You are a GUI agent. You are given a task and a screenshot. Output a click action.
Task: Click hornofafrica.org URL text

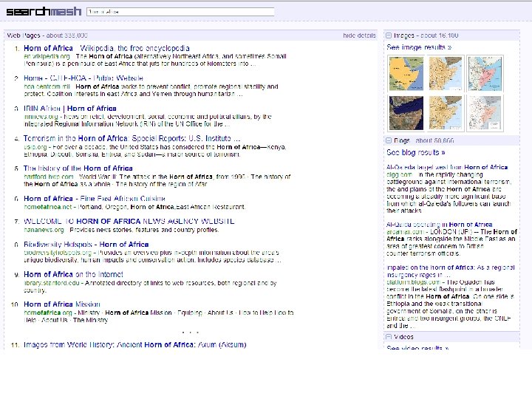[48, 313]
